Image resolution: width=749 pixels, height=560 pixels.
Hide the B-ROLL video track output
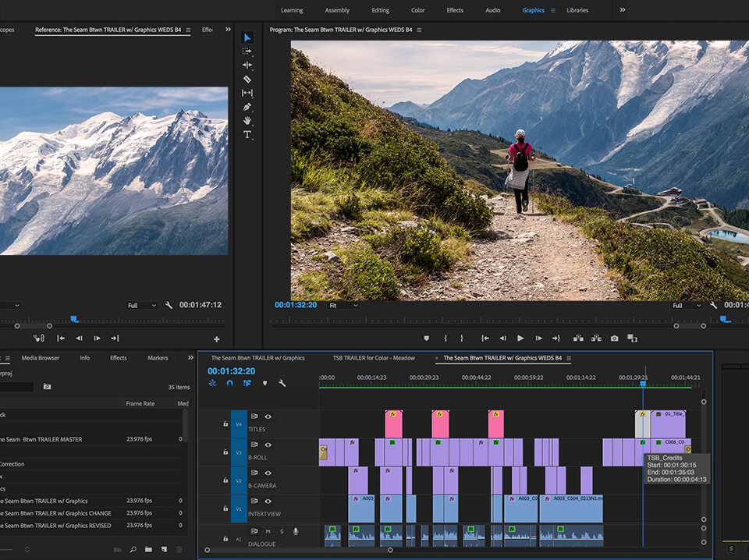[268, 445]
